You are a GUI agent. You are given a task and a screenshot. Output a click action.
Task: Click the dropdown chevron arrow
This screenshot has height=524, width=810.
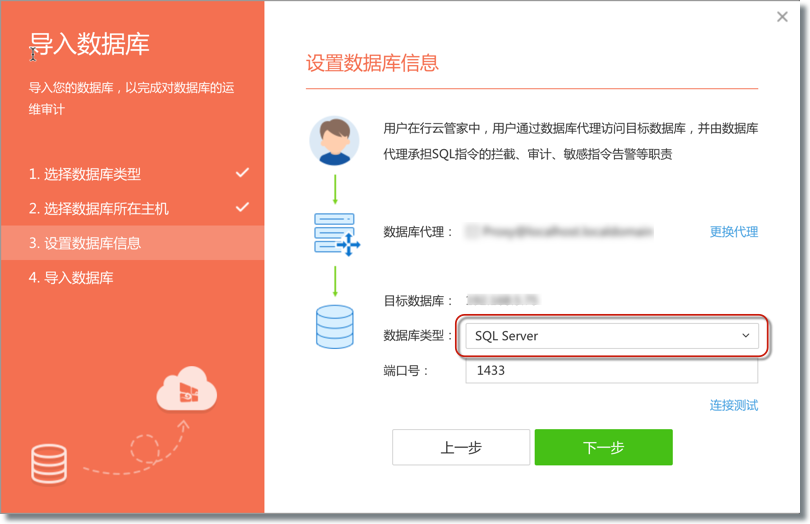point(745,336)
